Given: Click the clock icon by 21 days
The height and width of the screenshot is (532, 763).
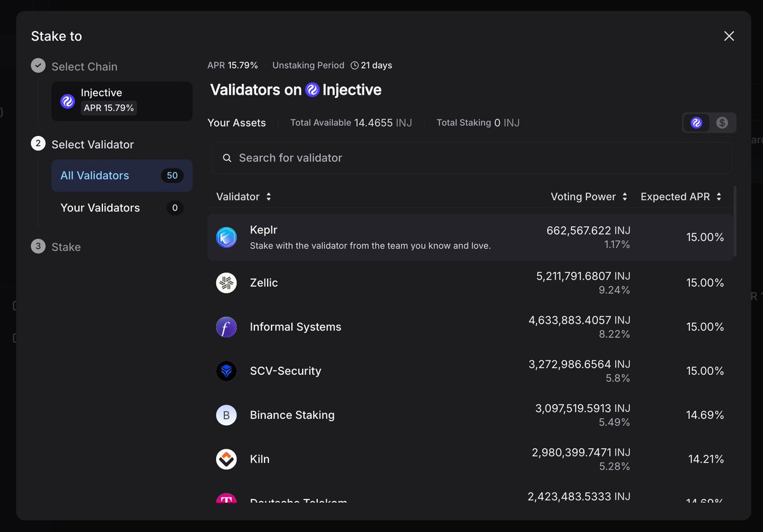Looking at the screenshot, I should [x=354, y=65].
